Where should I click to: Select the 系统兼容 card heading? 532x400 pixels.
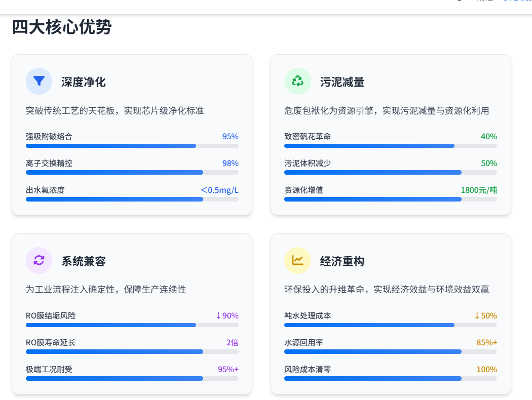[x=84, y=261]
